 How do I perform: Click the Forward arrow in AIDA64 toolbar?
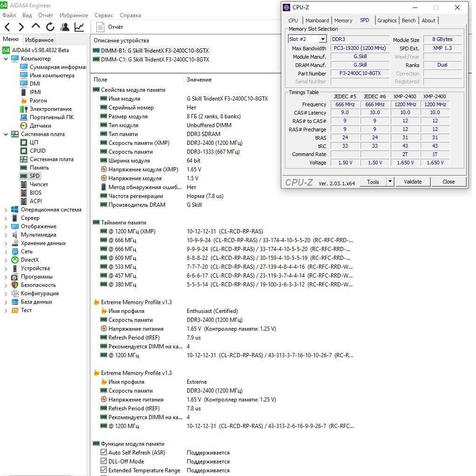click(x=21, y=27)
